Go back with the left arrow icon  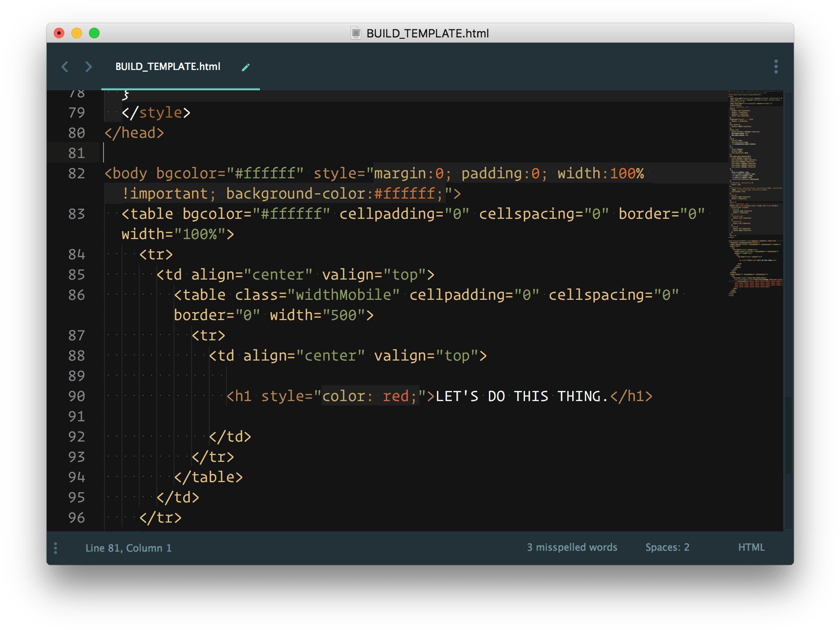point(65,66)
